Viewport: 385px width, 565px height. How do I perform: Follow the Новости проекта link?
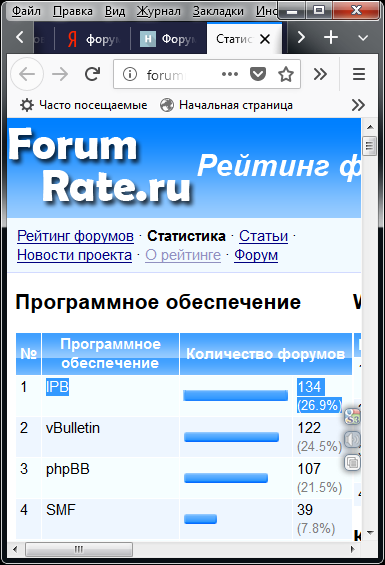coord(74,255)
